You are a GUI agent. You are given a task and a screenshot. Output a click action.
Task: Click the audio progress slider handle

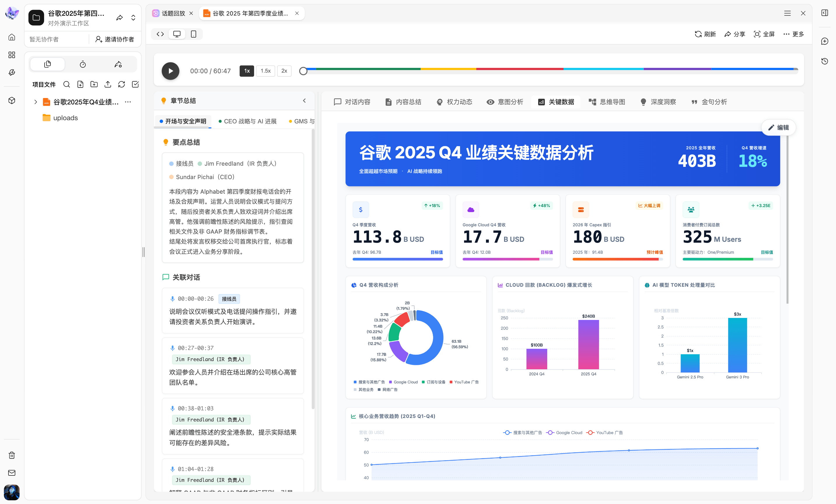[x=303, y=71]
